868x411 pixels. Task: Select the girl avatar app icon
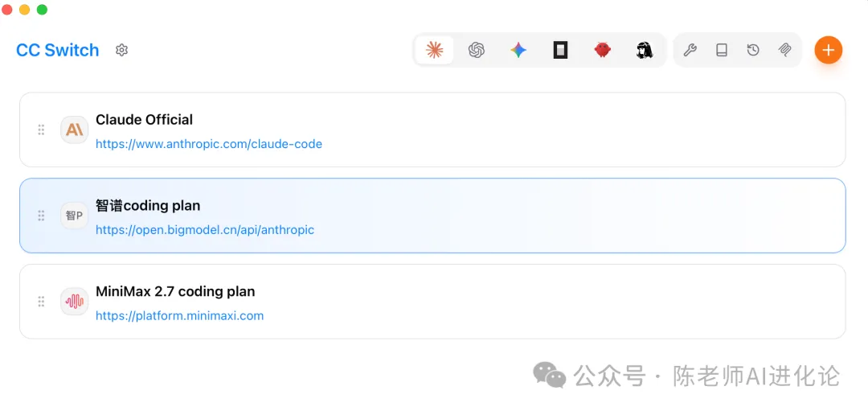644,50
